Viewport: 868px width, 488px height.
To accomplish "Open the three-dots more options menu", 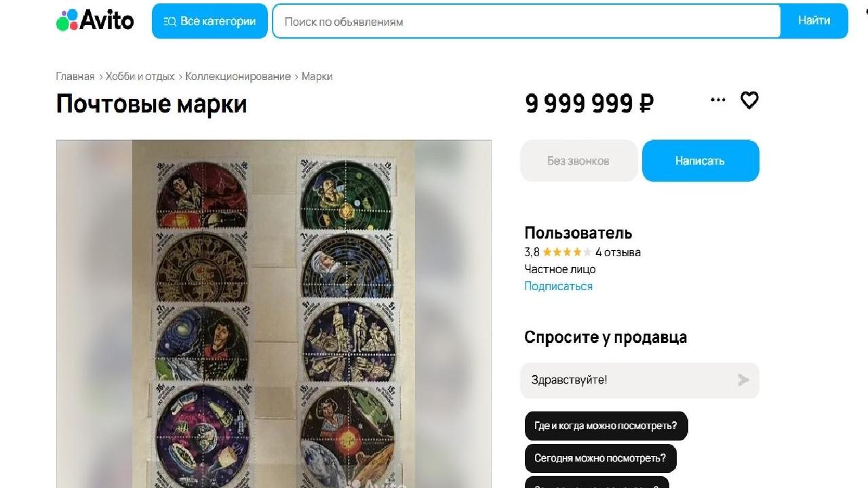I will pyautogui.click(x=718, y=100).
